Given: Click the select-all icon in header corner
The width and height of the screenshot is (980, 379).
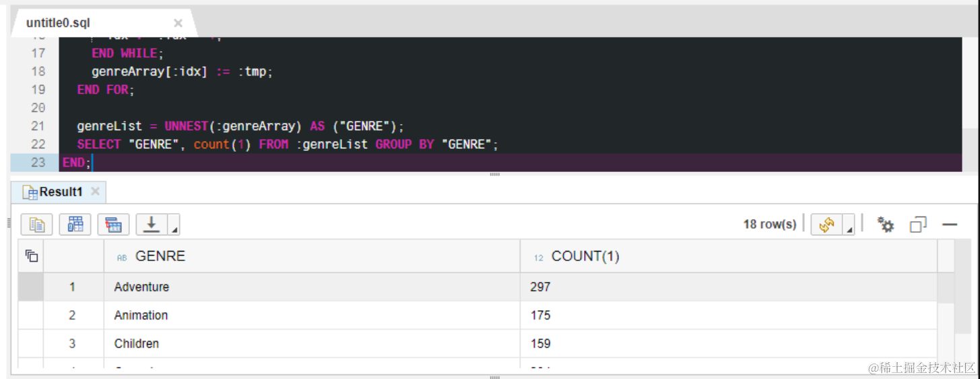Looking at the screenshot, I should pyautogui.click(x=31, y=256).
